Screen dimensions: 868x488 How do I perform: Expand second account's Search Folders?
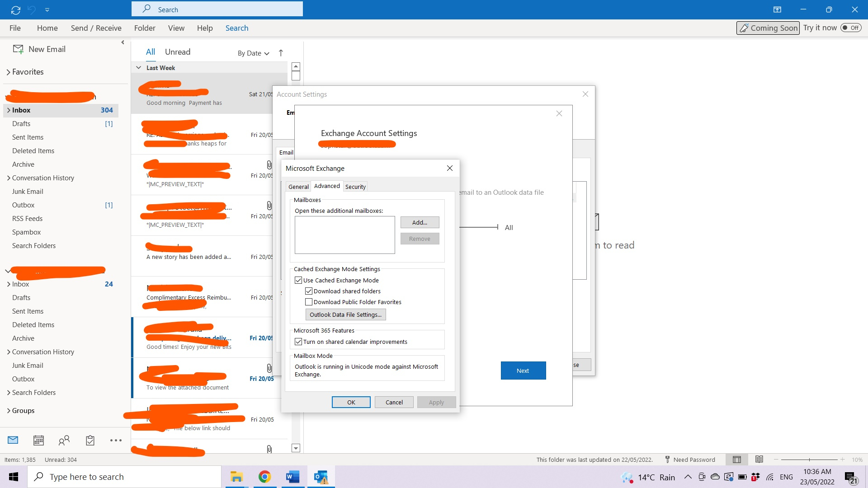[x=9, y=393]
